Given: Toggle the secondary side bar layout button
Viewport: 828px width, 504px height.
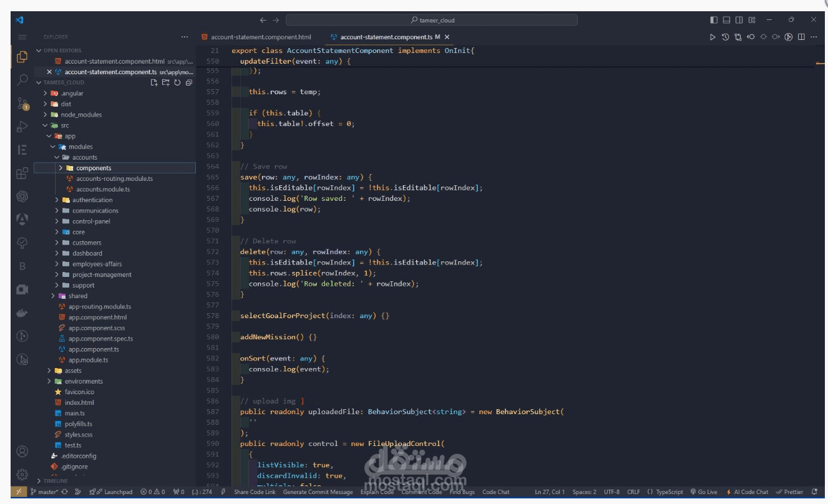Looking at the screenshot, I should pyautogui.click(x=739, y=20).
